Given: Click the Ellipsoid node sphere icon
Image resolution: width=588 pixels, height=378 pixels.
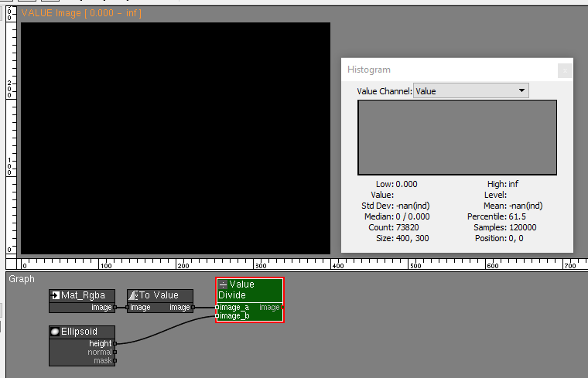Looking at the screenshot, I should (55, 332).
